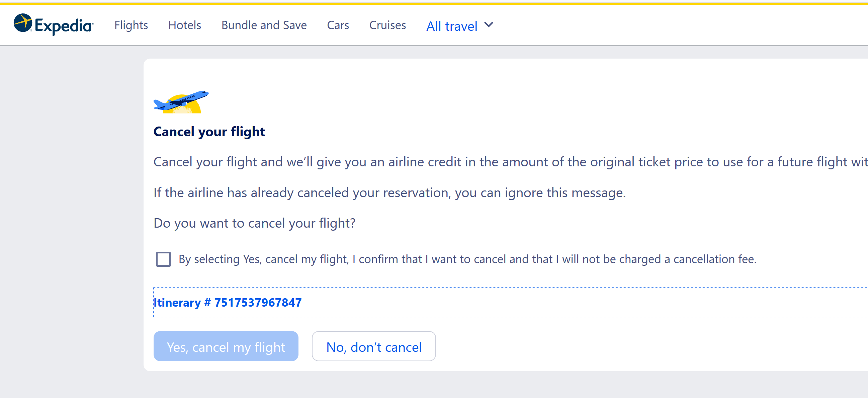
Task: Click the 'Do you want to cancel your flight?' text
Action: (254, 223)
